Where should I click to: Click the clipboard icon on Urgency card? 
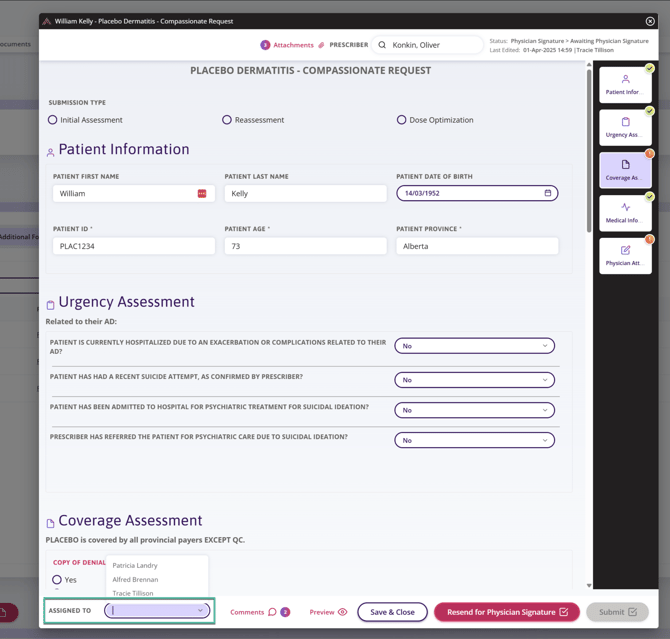(x=626, y=122)
